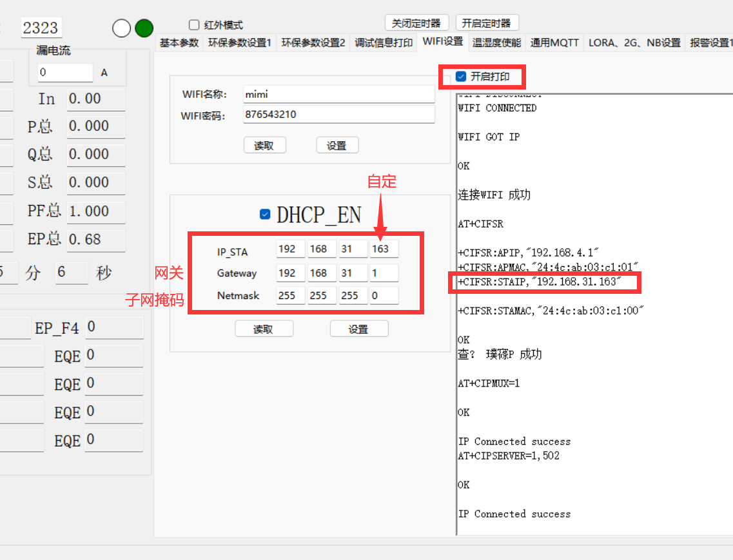
Task: Click 读取 under the WIFI password
Action: (264, 146)
